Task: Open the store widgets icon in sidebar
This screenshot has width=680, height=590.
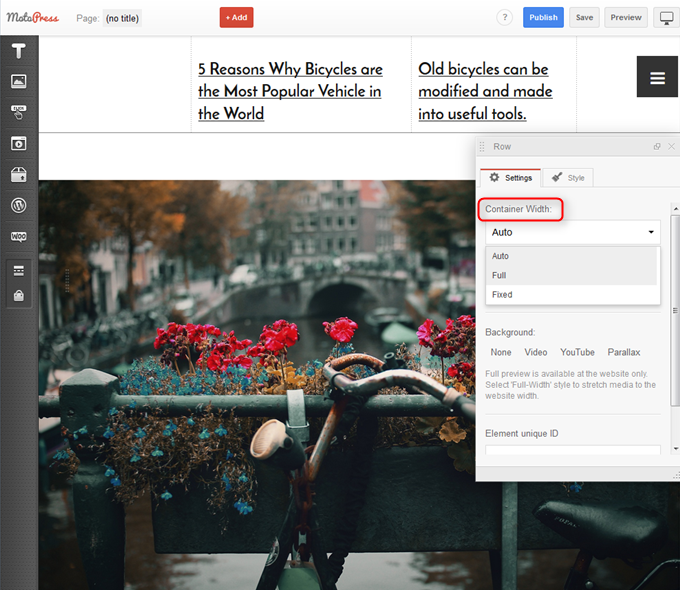Action: (19, 175)
